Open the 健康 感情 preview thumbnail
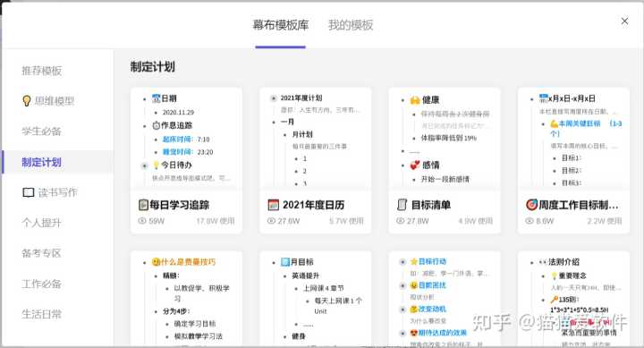 pos(445,139)
